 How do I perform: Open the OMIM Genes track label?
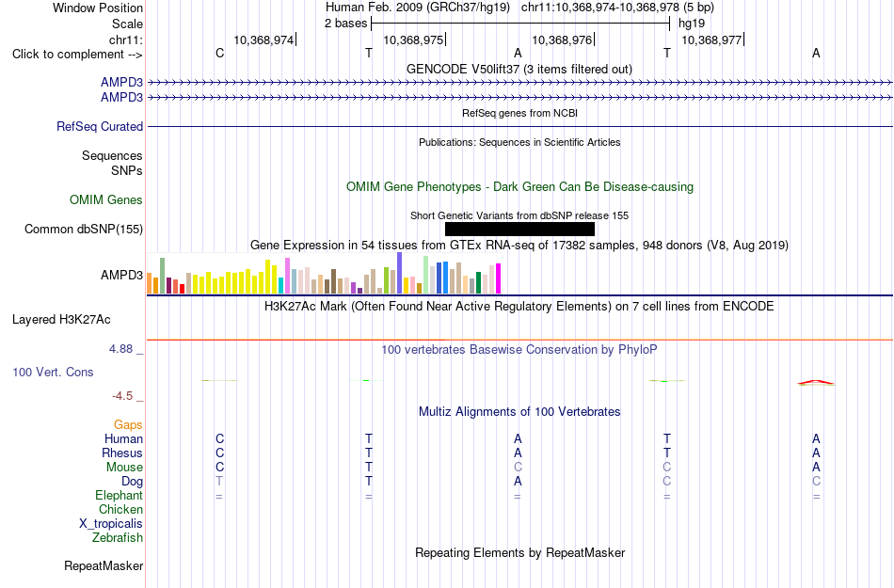click(x=106, y=200)
